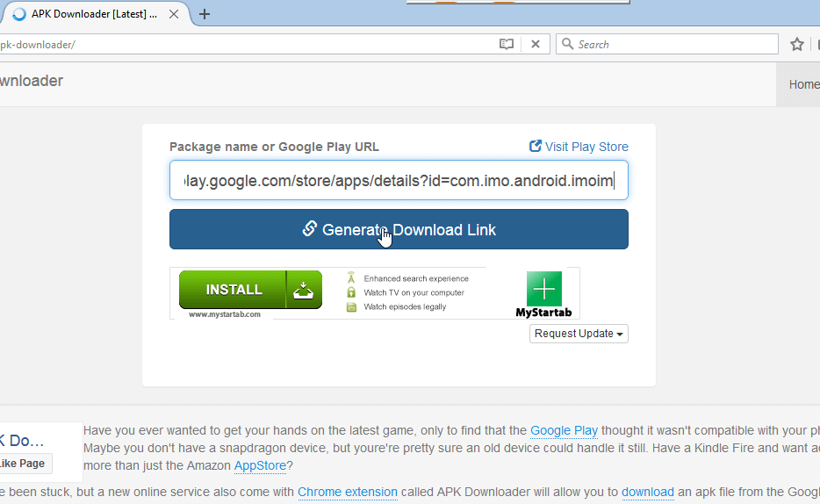820x504 pixels.
Task: Click the search magnifier icon
Action: [567, 44]
